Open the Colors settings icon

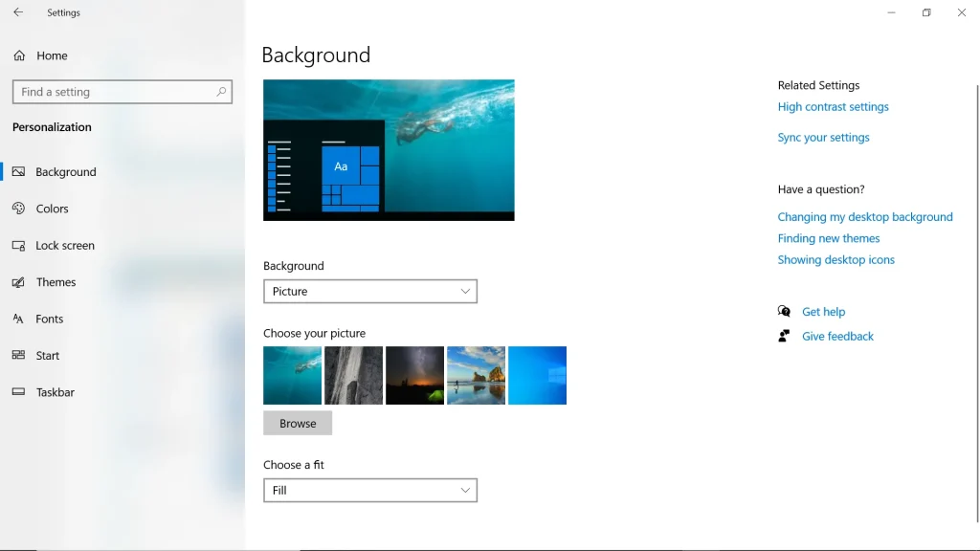[x=17, y=209]
